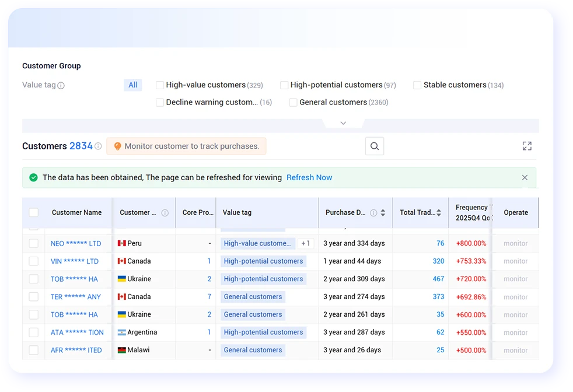
Task: Click Customer Name column header
Action: (x=77, y=212)
